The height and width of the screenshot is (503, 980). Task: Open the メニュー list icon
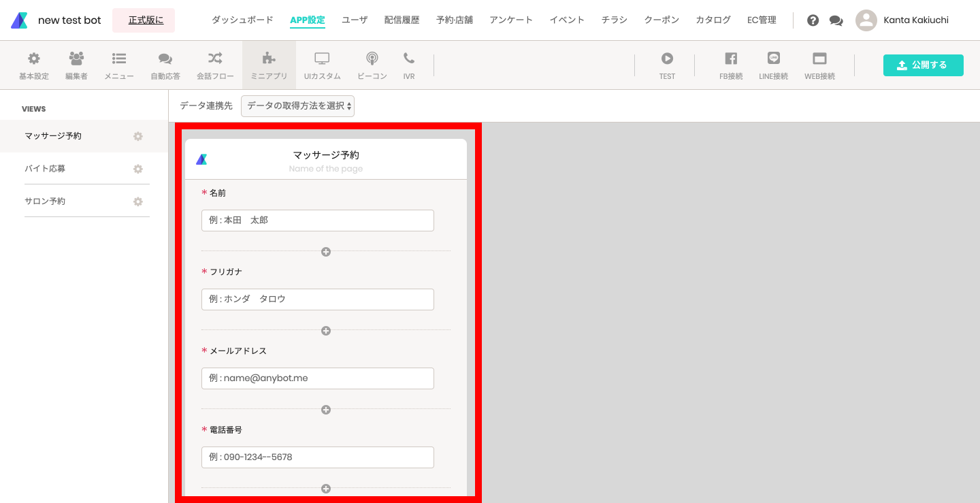click(x=119, y=59)
